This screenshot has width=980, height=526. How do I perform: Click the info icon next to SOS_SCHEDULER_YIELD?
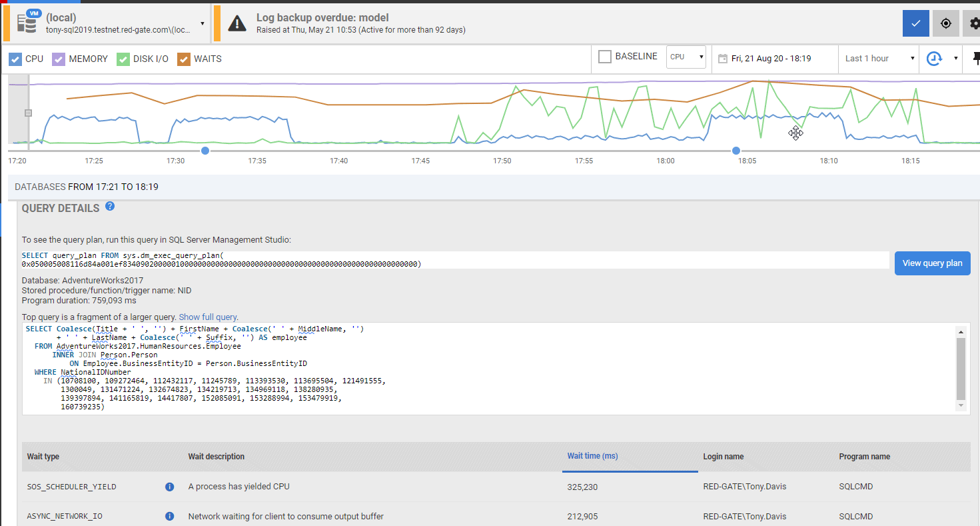pos(169,487)
